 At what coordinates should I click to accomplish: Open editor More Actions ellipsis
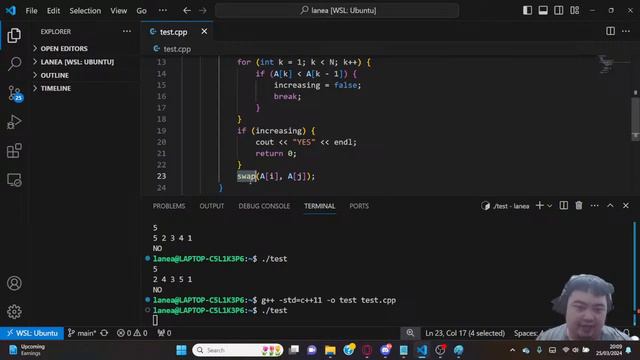[626, 31]
